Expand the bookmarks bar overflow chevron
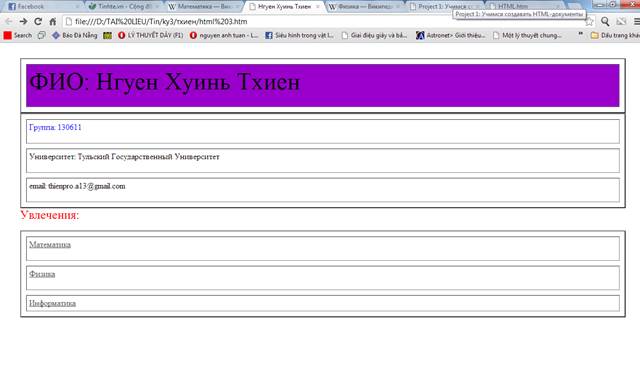The height and width of the screenshot is (366, 640). pos(580,35)
